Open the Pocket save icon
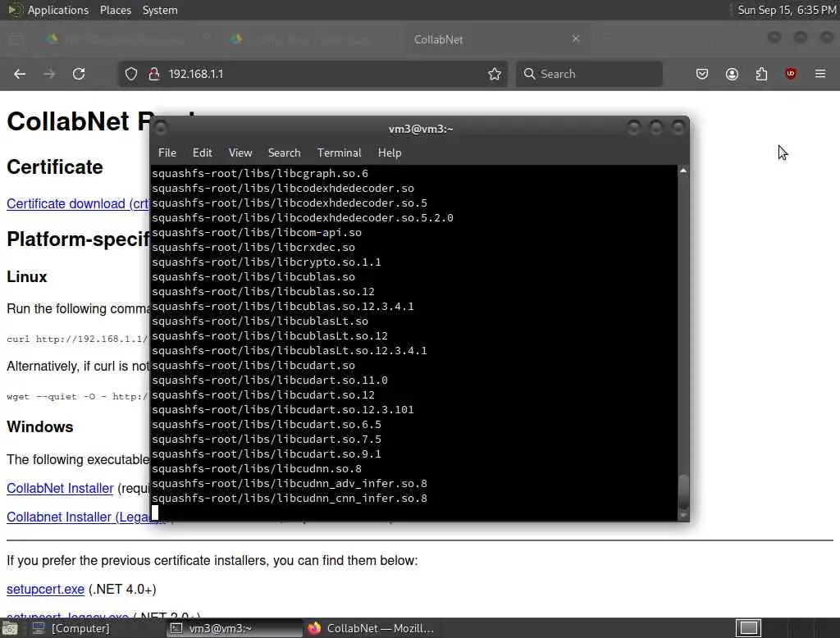 click(x=702, y=74)
